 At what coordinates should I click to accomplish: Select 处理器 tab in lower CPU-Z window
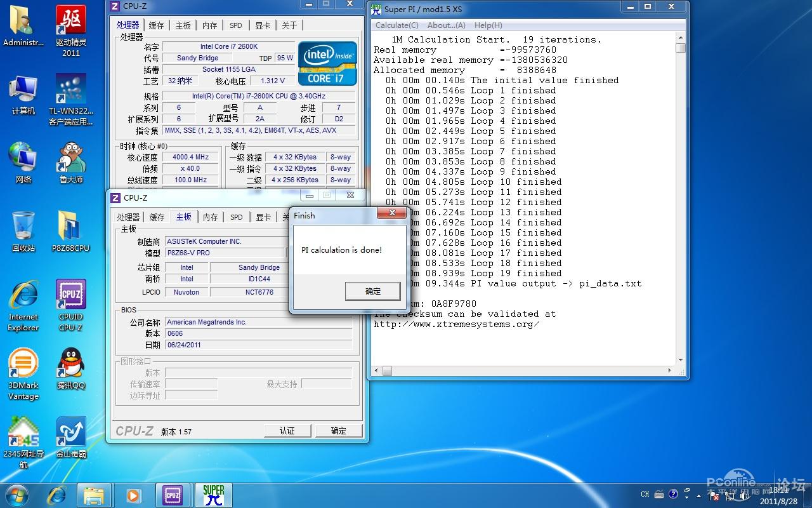point(128,217)
